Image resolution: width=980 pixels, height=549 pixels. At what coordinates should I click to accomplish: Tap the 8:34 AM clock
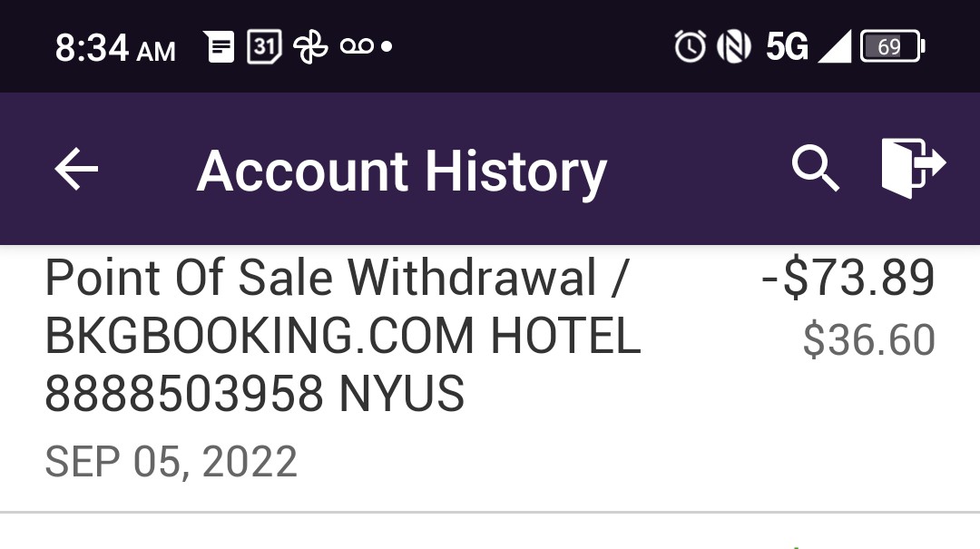[115, 48]
